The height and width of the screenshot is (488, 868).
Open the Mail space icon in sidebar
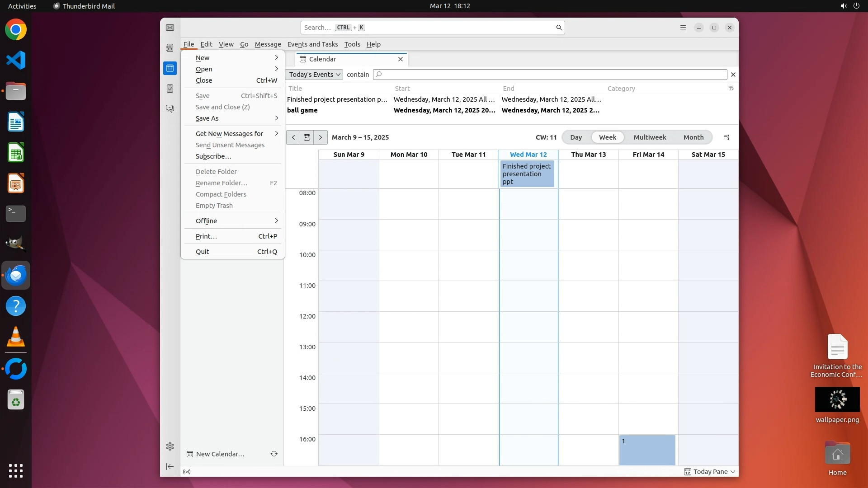point(170,28)
